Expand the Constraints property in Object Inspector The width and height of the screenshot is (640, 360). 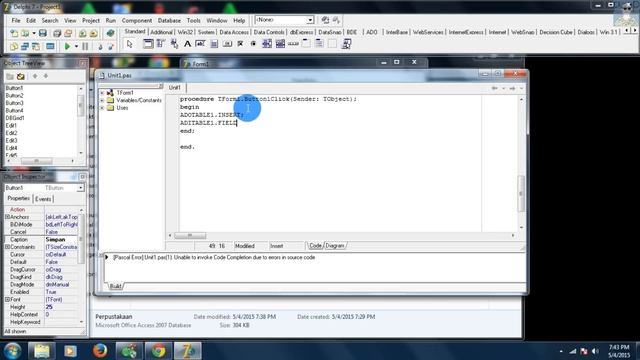[x=7, y=247]
